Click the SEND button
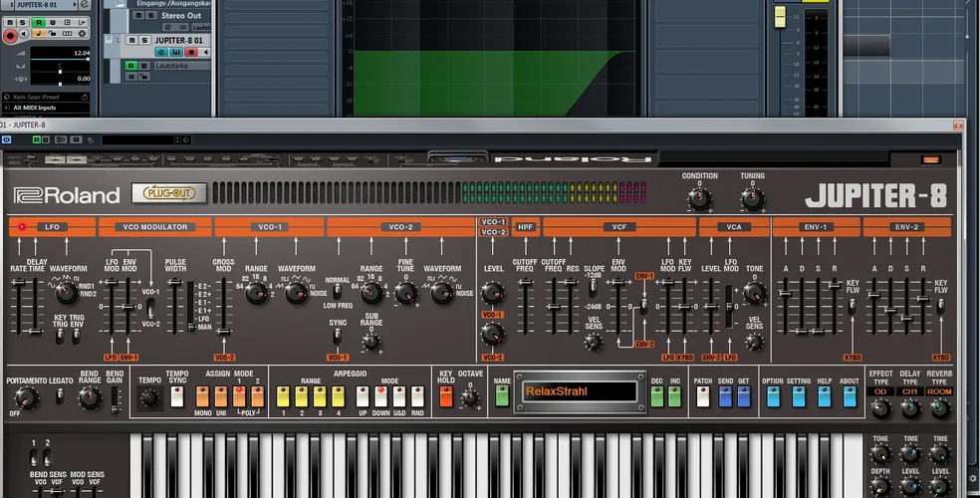Image resolution: width=980 pixels, height=498 pixels. [726, 396]
